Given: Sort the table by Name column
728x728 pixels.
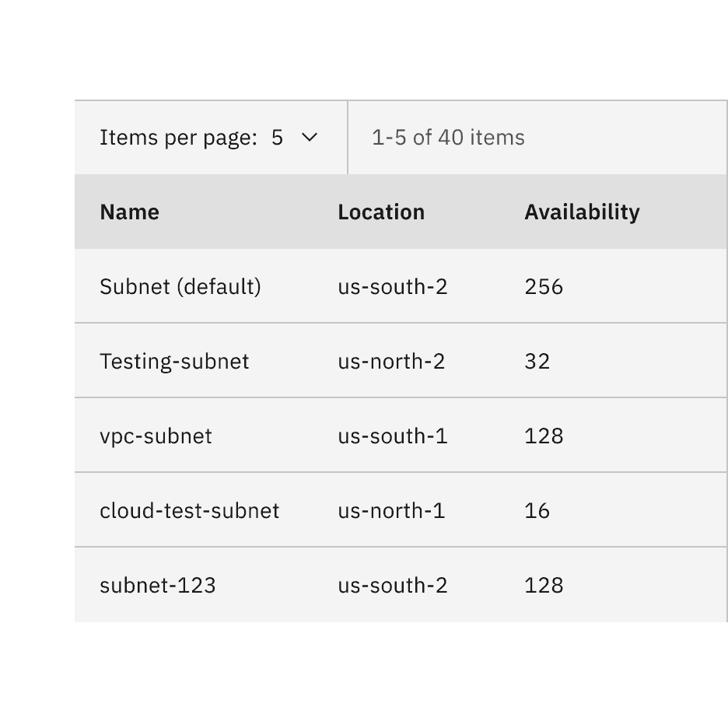Looking at the screenshot, I should pyautogui.click(x=129, y=212).
